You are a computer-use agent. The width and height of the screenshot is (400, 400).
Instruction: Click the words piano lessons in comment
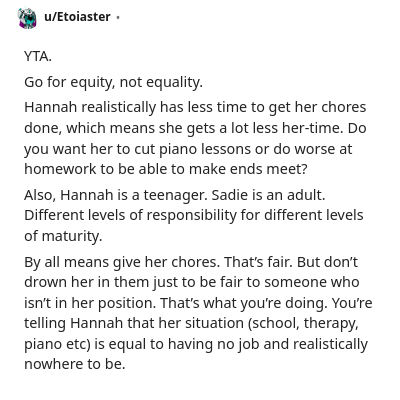pos(205,149)
